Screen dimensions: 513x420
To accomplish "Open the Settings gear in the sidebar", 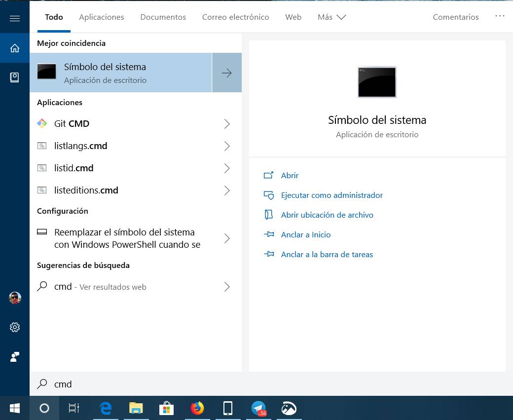I will (x=15, y=327).
